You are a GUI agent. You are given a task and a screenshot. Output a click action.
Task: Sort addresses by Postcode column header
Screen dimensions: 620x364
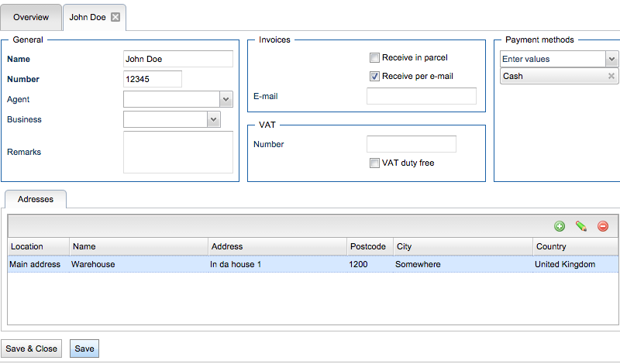(369, 246)
